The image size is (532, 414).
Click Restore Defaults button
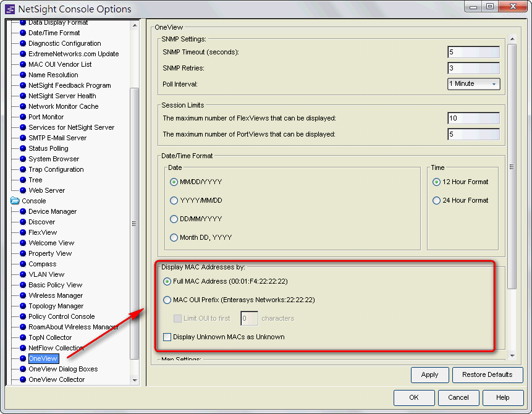click(488, 375)
